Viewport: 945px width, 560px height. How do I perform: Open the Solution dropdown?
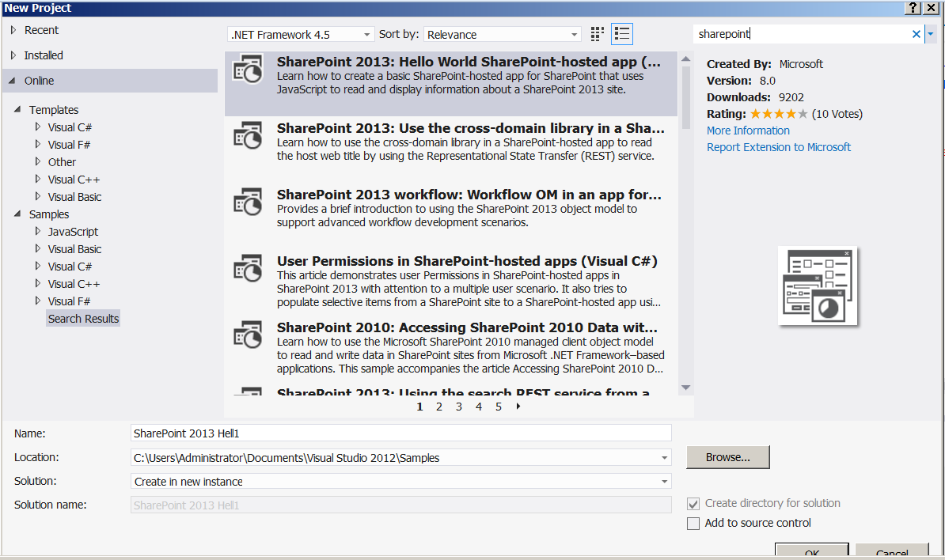coord(664,481)
